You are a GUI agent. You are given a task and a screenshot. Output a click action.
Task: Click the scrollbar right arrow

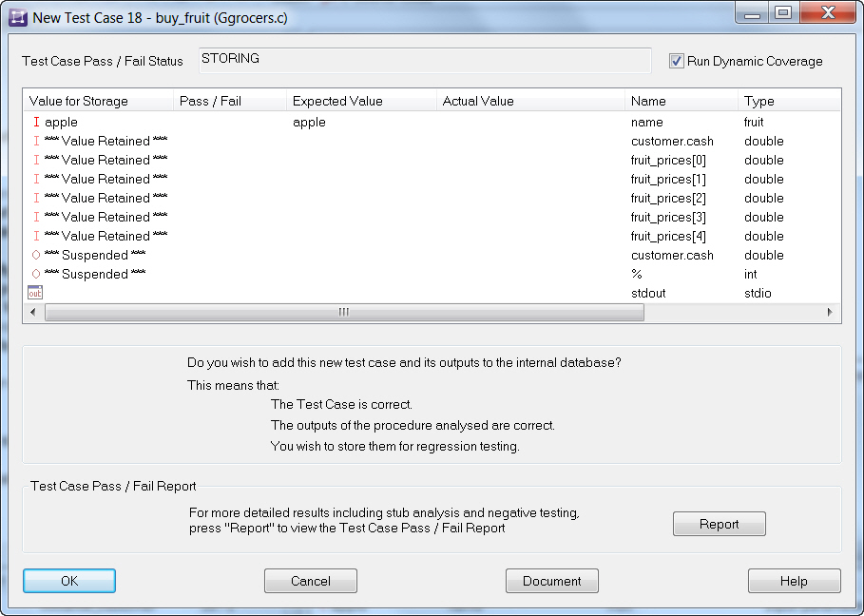pyautogui.click(x=830, y=313)
